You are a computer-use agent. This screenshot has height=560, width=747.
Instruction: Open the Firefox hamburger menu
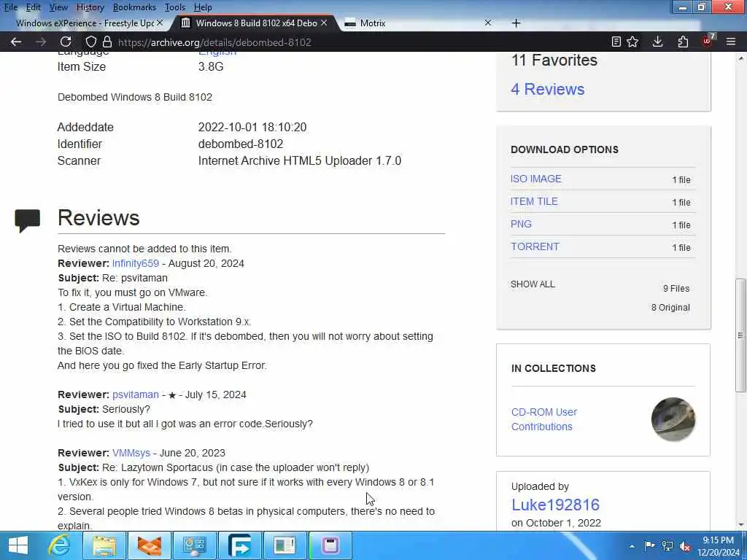[731, 42]
